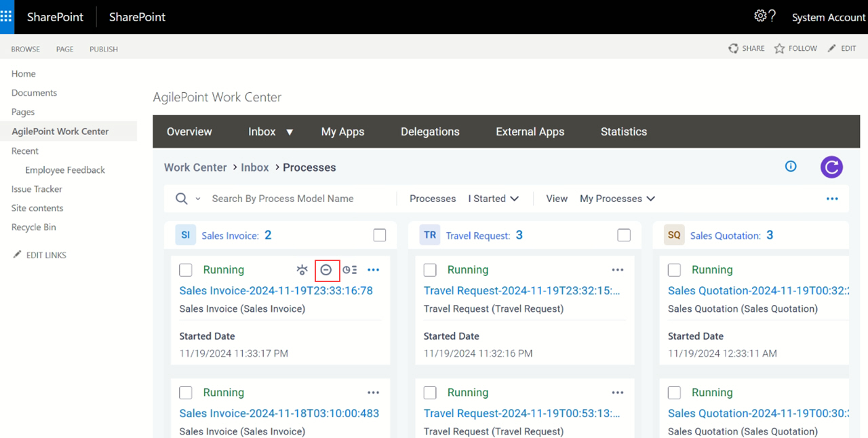The width and height of the screenshot is (868, 438).
Task: Click AgilePoint Work Center in left navigation
Action: (x=60, y=132)
